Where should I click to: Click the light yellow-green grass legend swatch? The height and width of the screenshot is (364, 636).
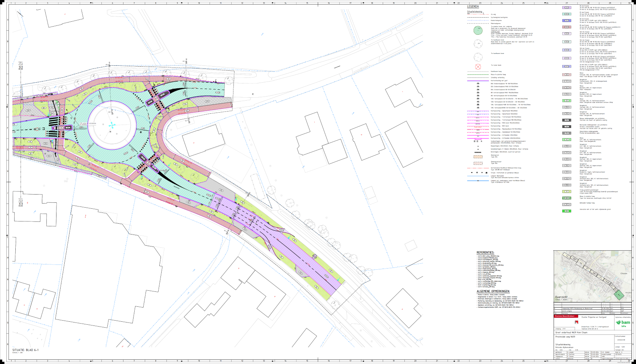567,192
